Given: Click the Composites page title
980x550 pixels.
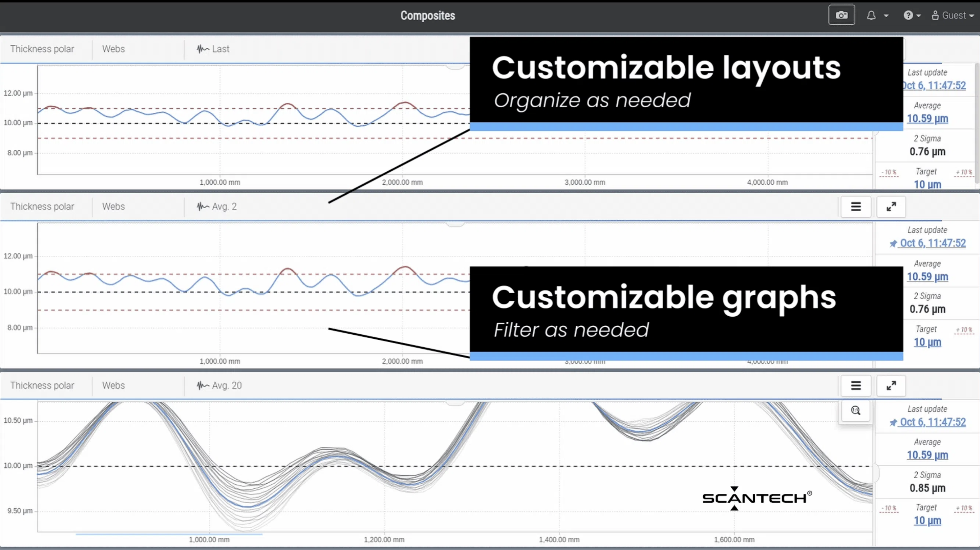Looking at the screenshot, I should (x=428, y=16).
